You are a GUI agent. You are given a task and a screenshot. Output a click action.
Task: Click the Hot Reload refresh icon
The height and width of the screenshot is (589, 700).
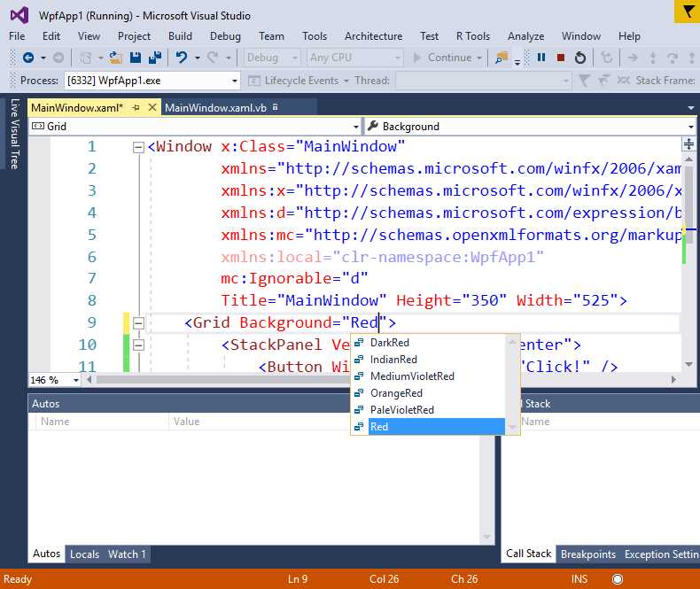pos(606,58)
